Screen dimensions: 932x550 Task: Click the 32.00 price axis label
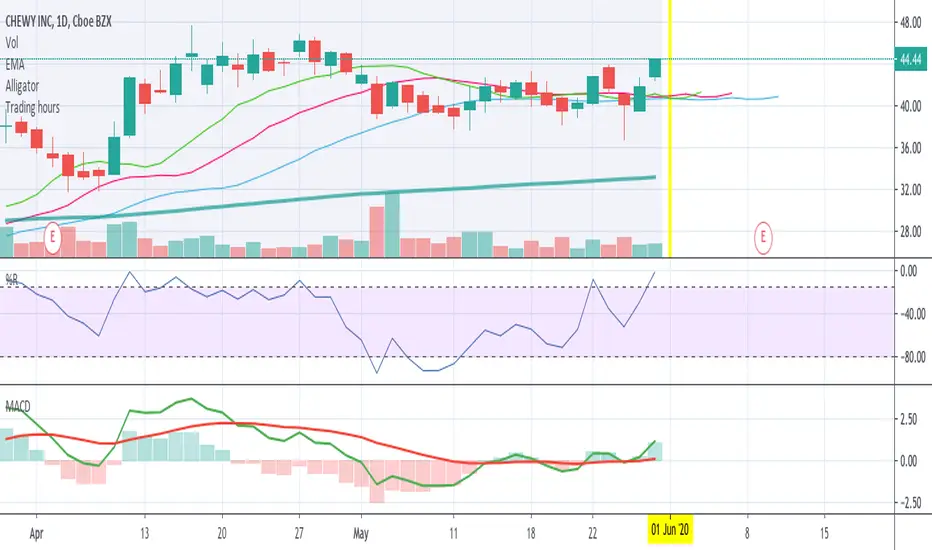[911, 190]
